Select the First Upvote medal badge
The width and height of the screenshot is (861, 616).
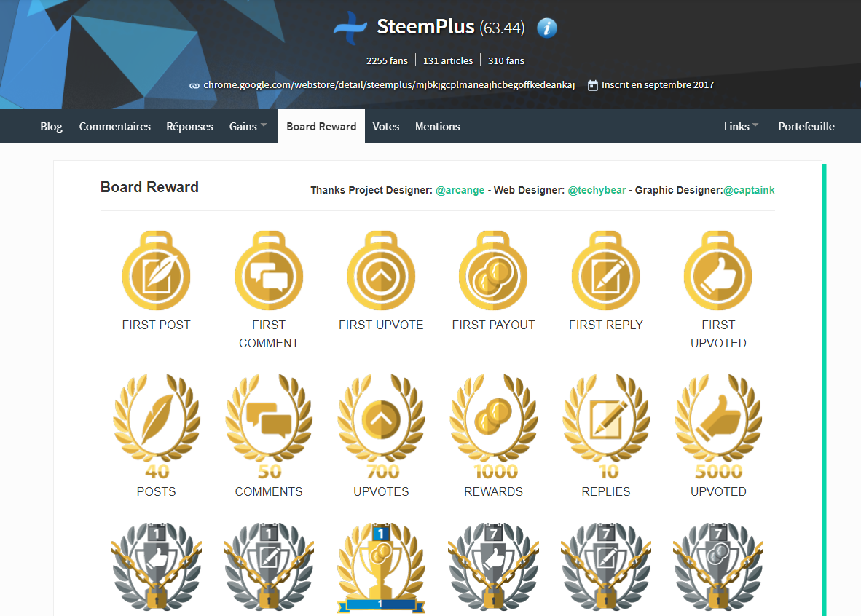(x=381, y=271)
